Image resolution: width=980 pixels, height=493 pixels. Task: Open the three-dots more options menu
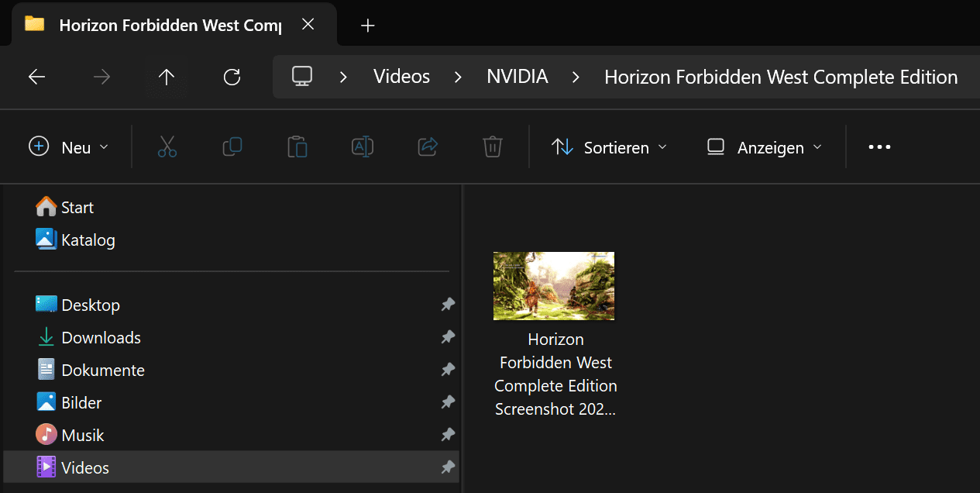pos(879,147)
